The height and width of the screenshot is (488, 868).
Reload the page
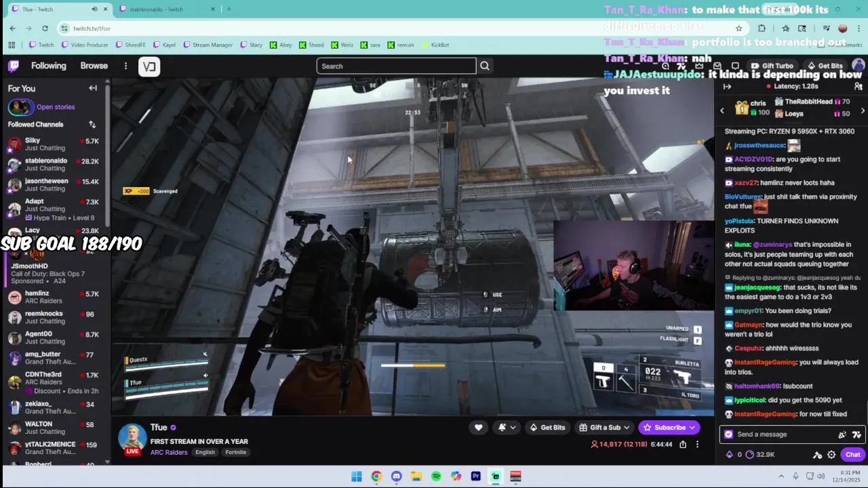point(45,28)
